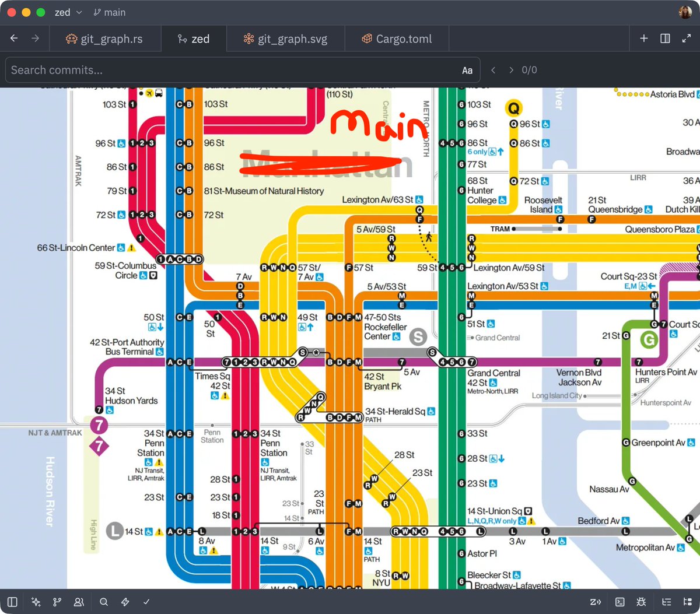700x614 pixels.
Task: Click the gray L line bullet at 14 St
Action: click(114, 531)
